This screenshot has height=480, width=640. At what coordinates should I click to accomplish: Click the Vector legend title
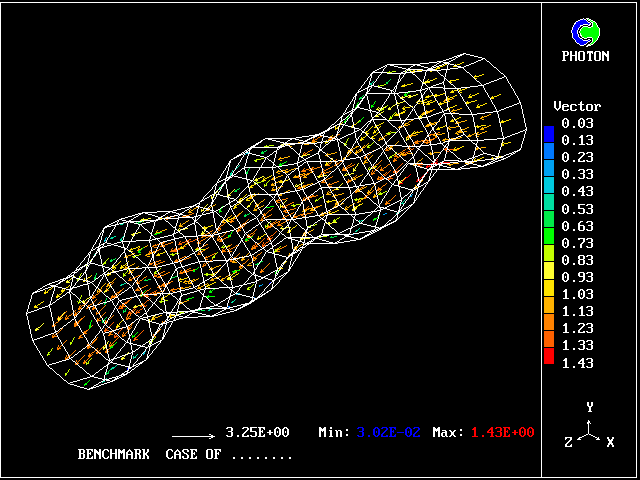(x=577, y=106)
